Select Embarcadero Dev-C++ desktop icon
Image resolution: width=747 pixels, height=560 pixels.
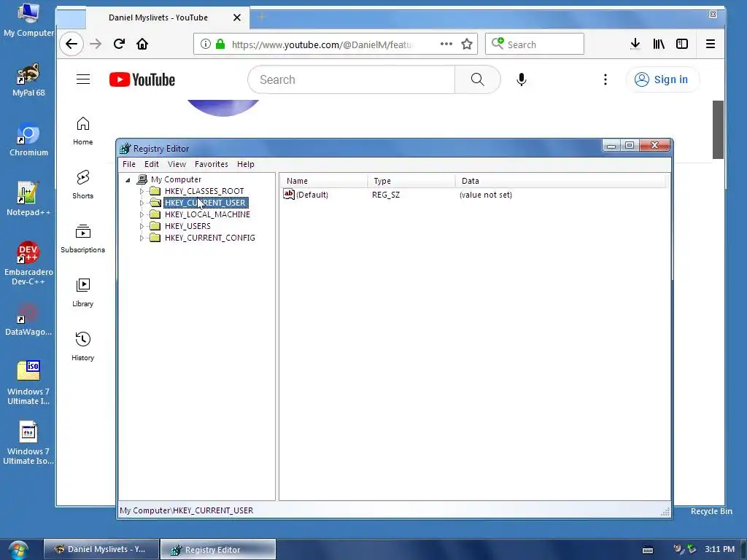pyautogui.click(x=28, y=263)
